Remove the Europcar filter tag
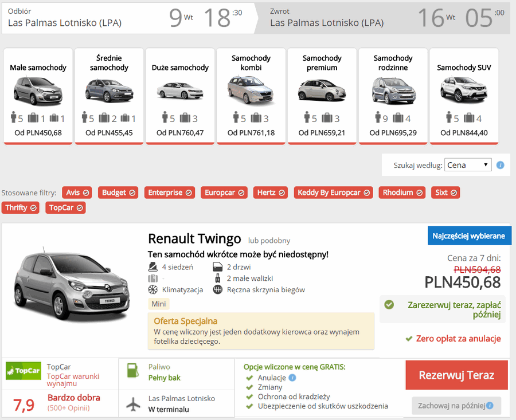This screenshot has height=420, width=516. tap(224, 193)
